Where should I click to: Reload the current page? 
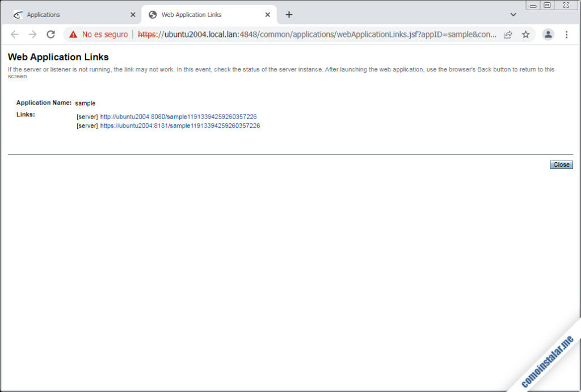pyautogui.click(x=50, y=35)
